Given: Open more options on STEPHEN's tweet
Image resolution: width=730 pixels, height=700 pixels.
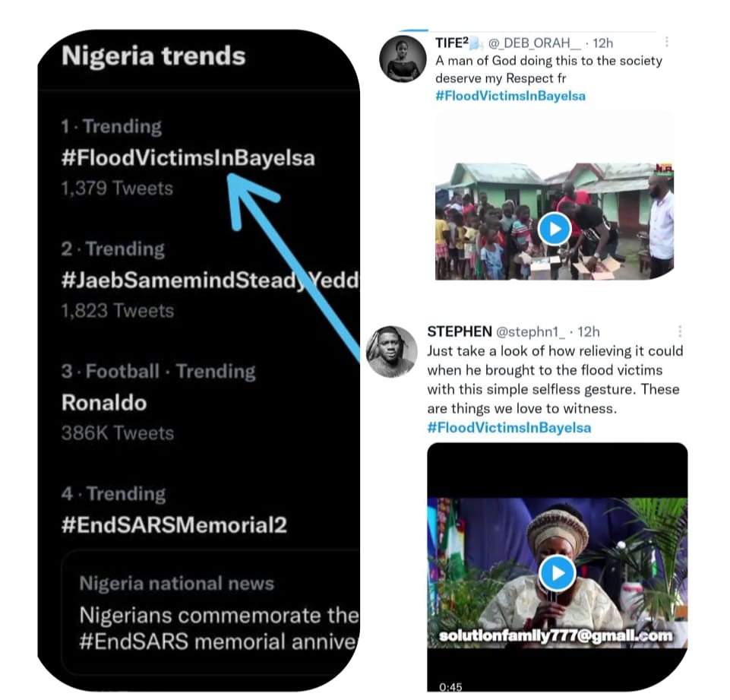Looking at the screenshot, I should [x=679, y=331].
